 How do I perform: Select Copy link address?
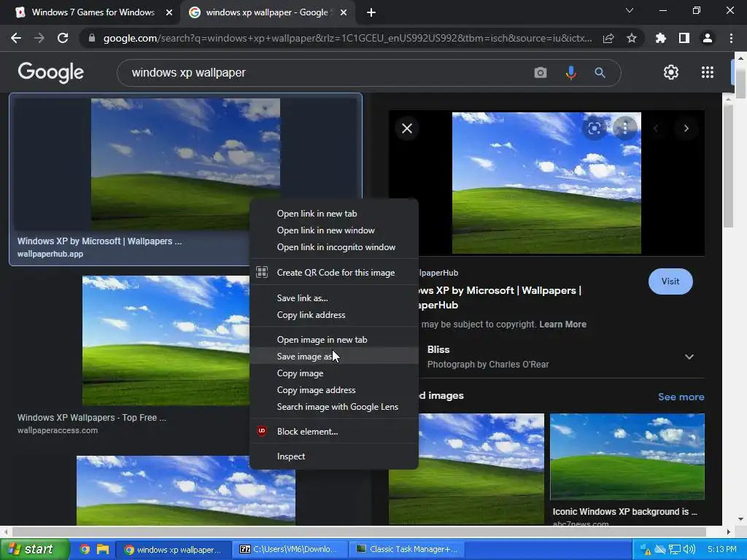334,315
